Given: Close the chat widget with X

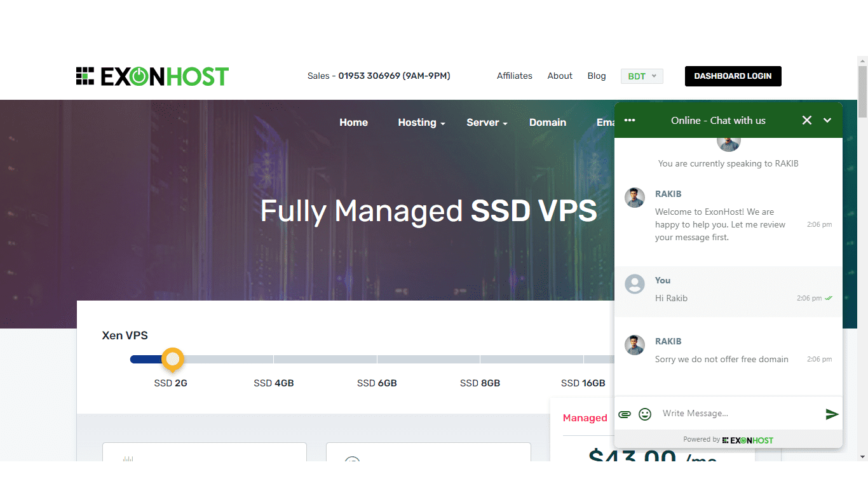Looking at the screenshot, I should click(x=807, y=120).
